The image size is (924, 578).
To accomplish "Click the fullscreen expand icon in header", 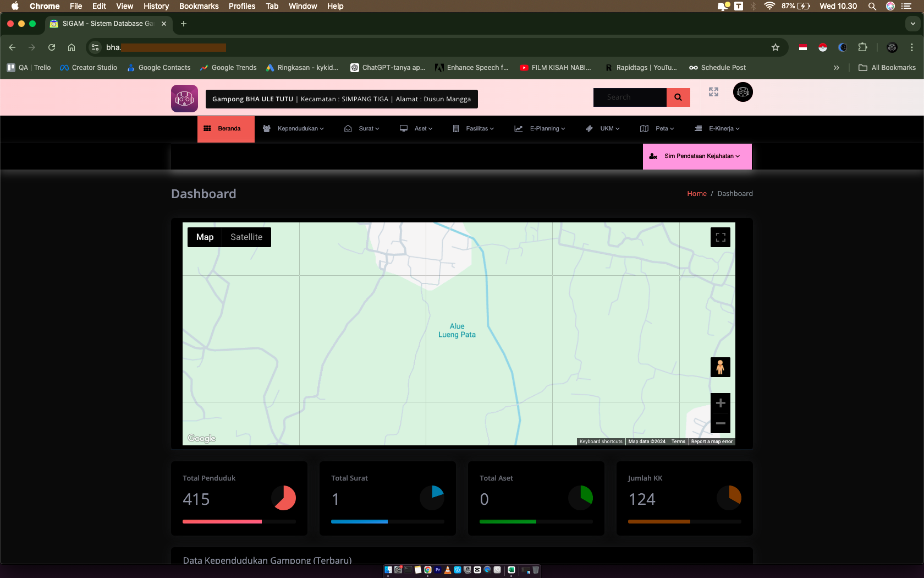I will (x=713, y=92).
